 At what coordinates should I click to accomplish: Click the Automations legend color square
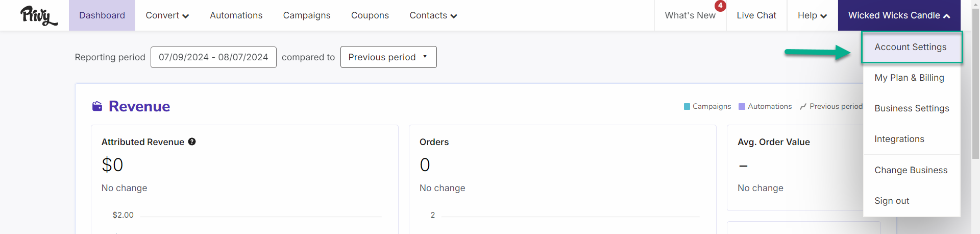coord(742,106)
